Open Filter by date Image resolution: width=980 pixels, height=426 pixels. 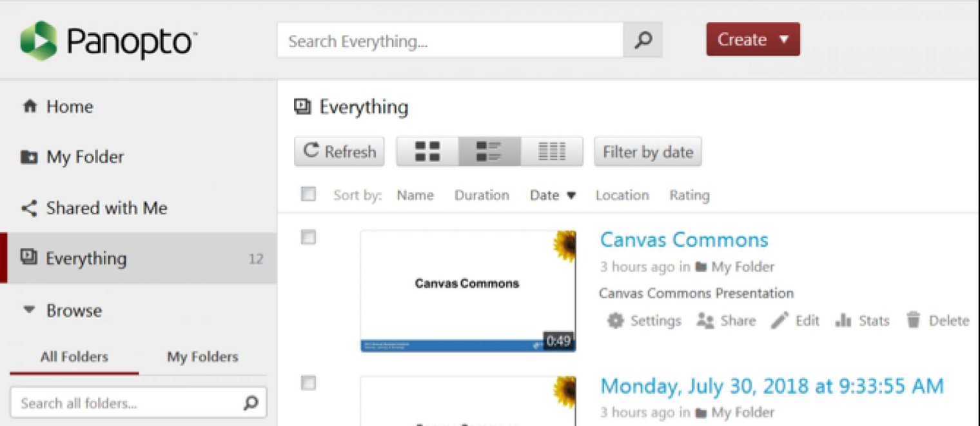[x=647, y=152]
